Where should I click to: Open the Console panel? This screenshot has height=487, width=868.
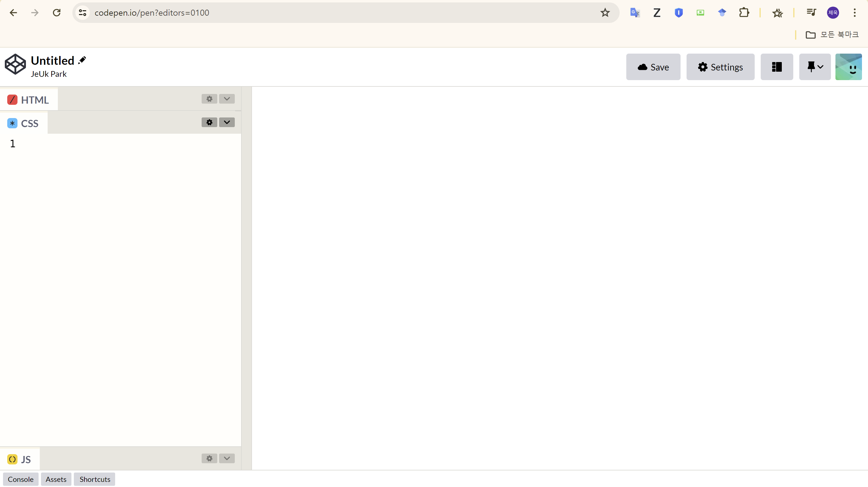(20, 479)
